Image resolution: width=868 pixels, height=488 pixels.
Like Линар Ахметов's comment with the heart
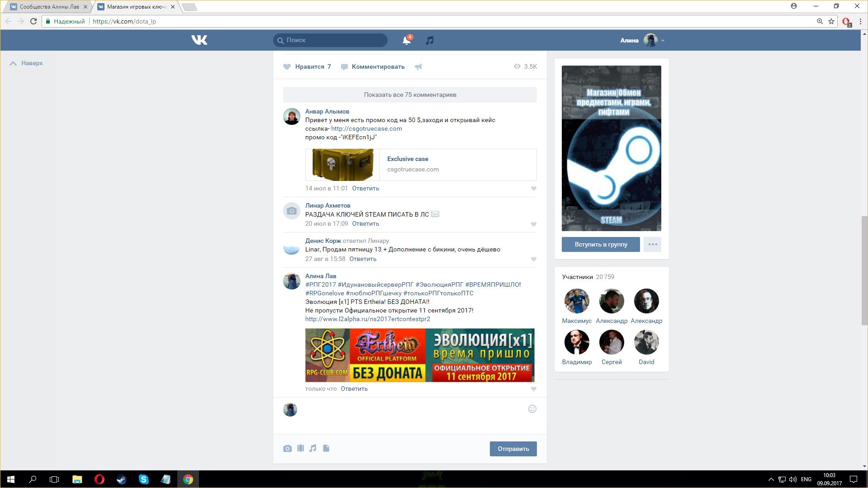coord(534,224)
